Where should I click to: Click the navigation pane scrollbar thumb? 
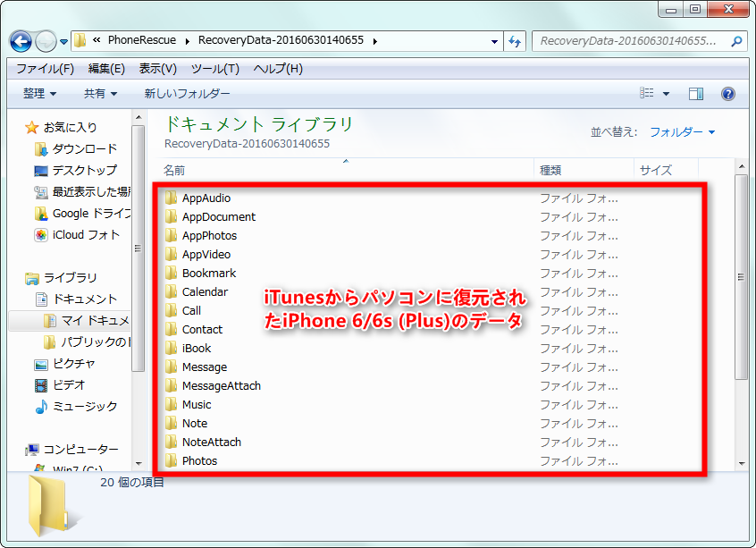pyautogui.click(x=138, y=249)
